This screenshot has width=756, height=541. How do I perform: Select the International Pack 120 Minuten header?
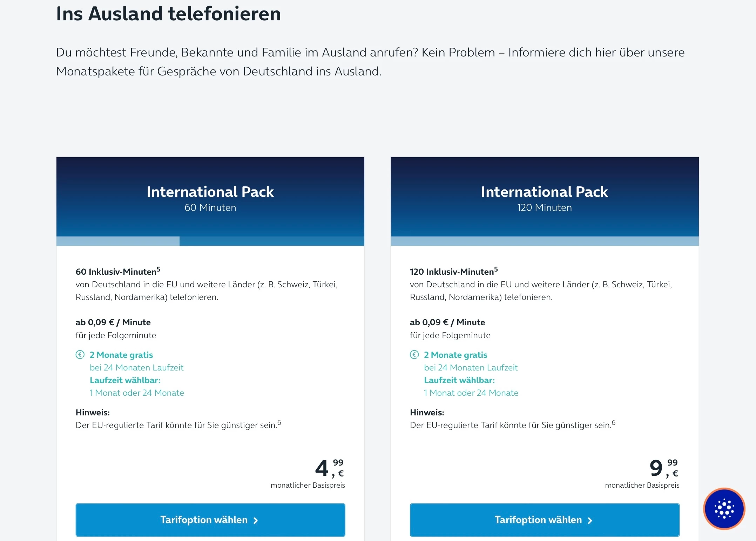tap(544, 197)
